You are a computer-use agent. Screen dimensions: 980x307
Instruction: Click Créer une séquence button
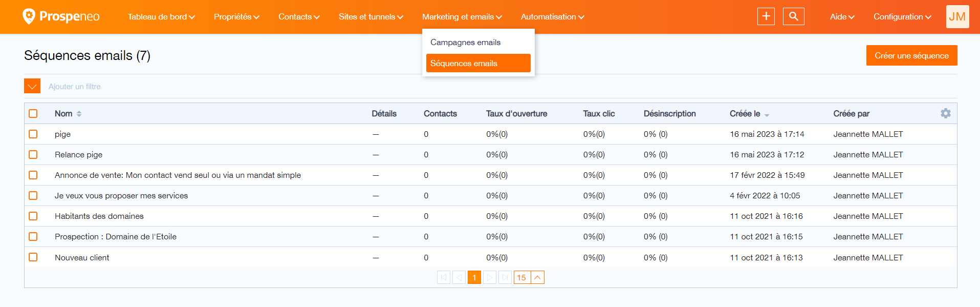(911, 55)
